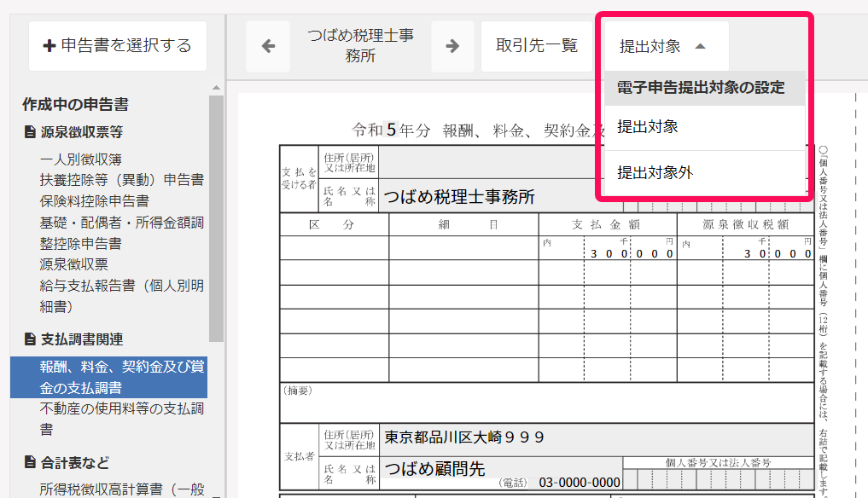Choose 提出対象 from the dropdown menu
Viewport: 868px width, 498px height.
705,127
